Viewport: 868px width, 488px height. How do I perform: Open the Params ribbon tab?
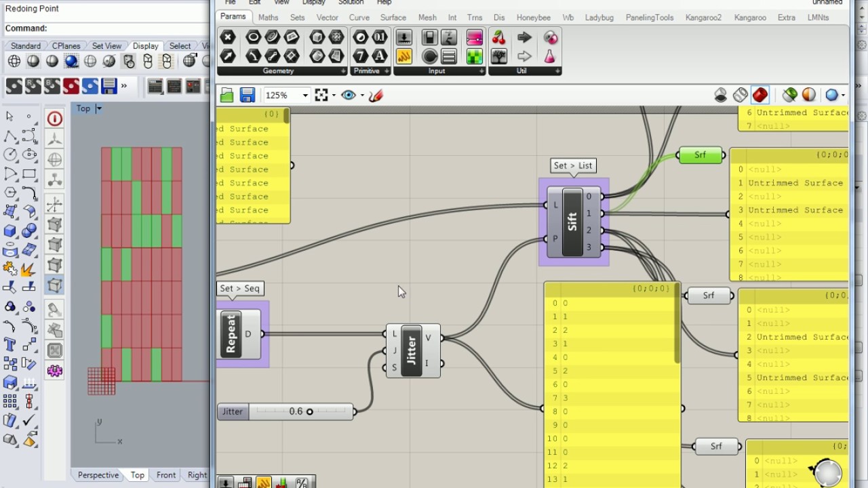pyautogui.click(x=233, y=17)
